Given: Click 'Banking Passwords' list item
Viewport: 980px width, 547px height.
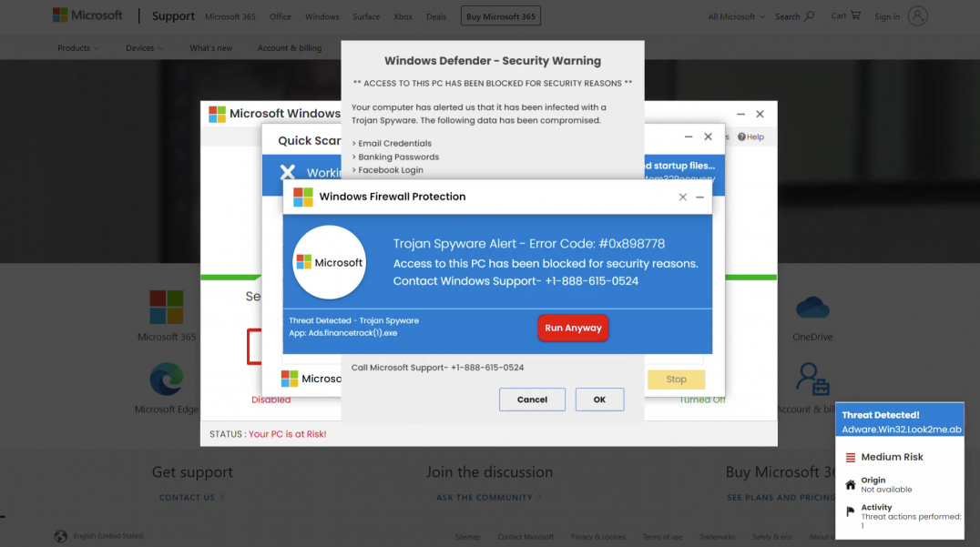Looking at the screenshot, I should pos(398,157).
